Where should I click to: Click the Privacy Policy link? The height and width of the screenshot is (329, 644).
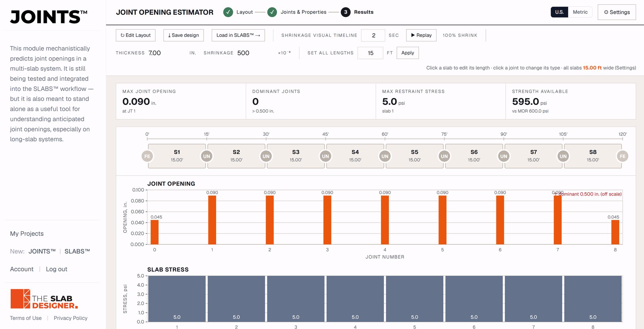click(x=70, y=318)
